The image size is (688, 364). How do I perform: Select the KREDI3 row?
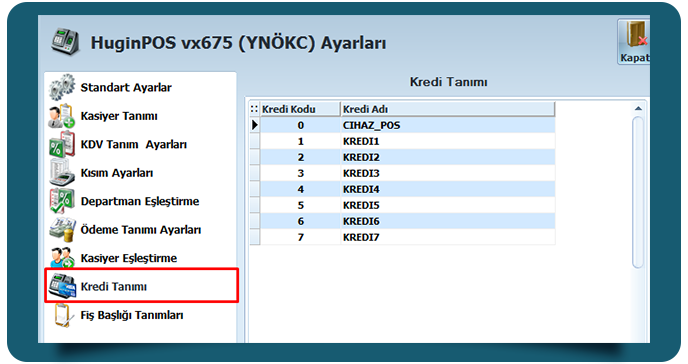[402, 173]
